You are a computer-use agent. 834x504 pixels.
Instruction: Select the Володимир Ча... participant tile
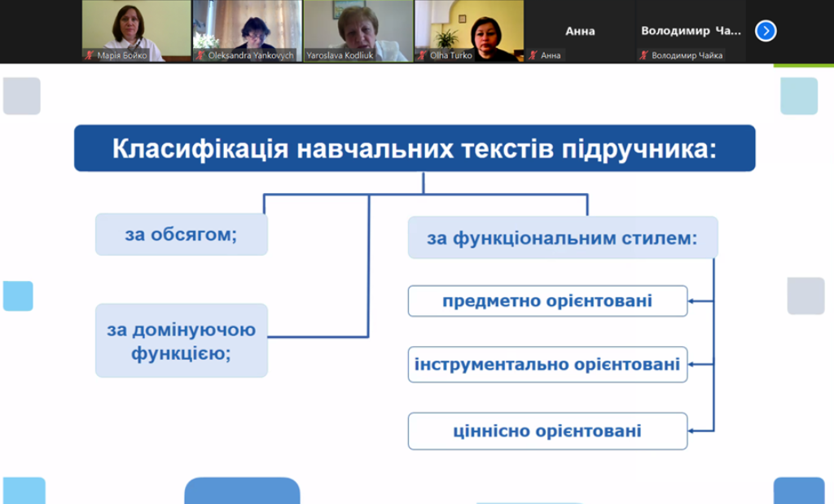691,31
